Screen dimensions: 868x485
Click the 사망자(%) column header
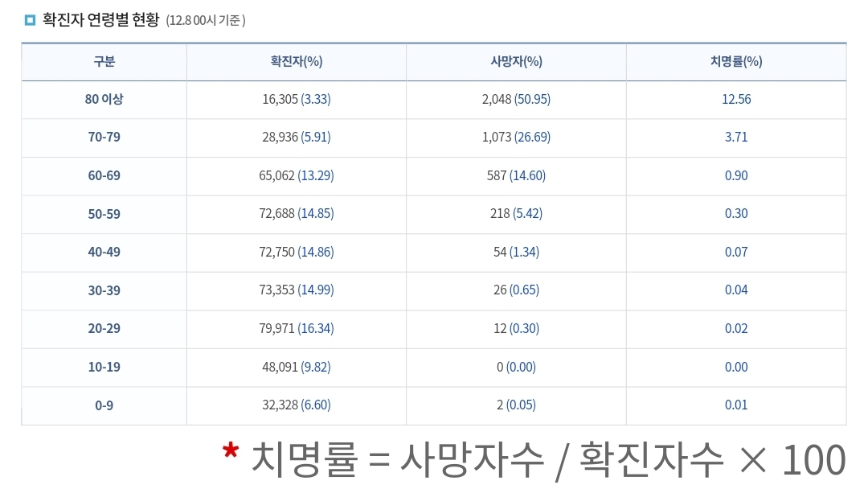[x=516, y=61]
